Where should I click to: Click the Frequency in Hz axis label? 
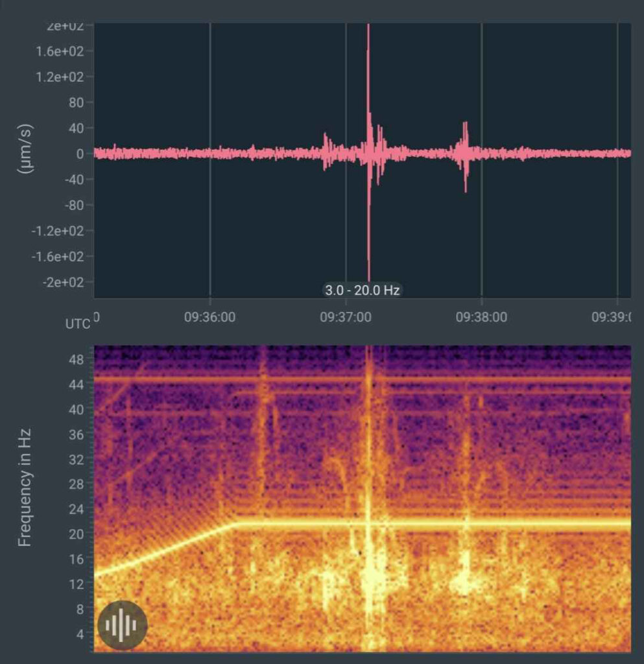pyautogui.click(x=25, y=488)
